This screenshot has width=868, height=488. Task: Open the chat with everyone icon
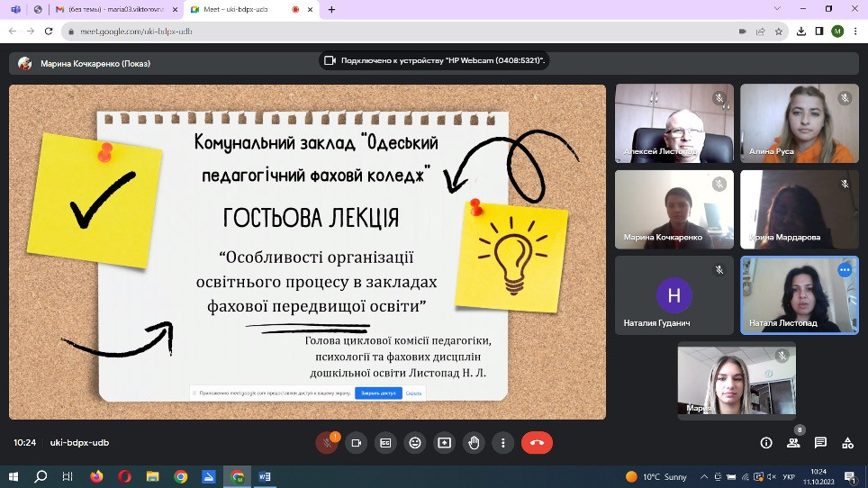820,443
